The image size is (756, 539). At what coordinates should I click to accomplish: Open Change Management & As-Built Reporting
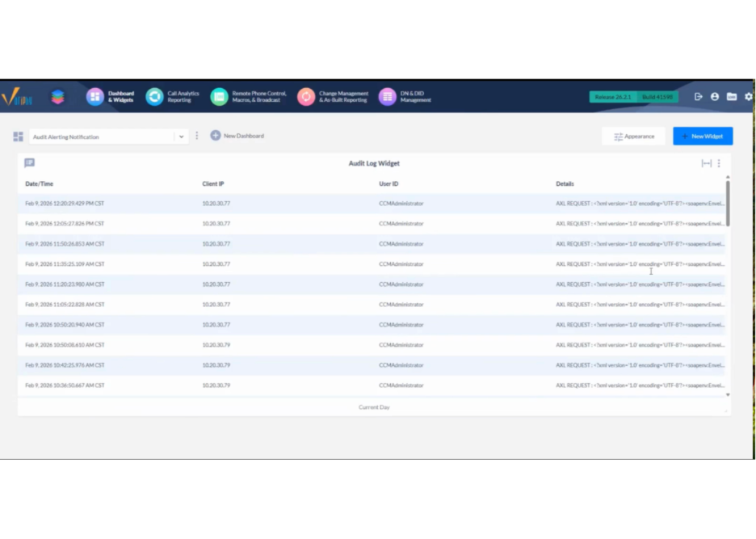pos(334,97)
